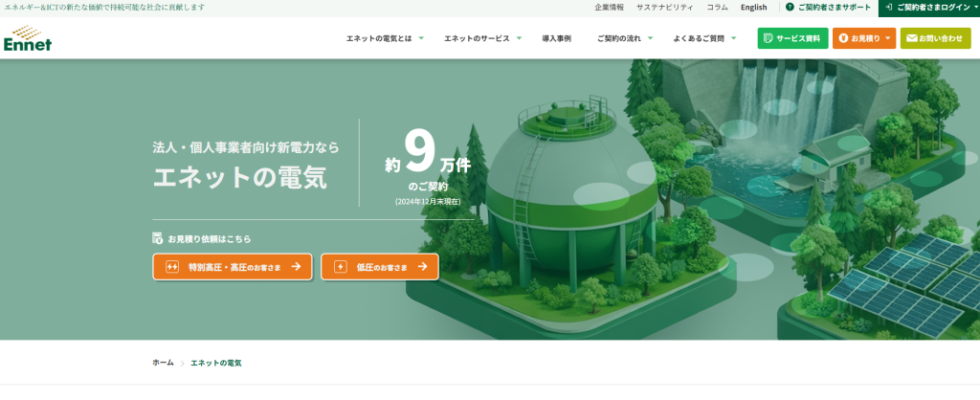Click the お見積り依頼はこちら label

tap(210, 238)
